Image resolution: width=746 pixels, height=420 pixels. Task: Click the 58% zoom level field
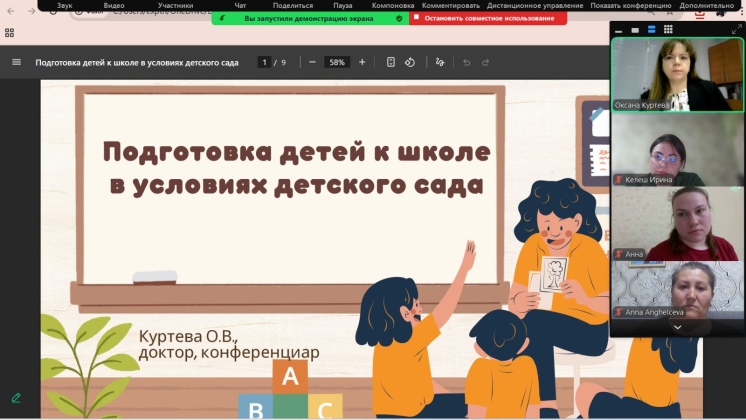coord(337,62)
